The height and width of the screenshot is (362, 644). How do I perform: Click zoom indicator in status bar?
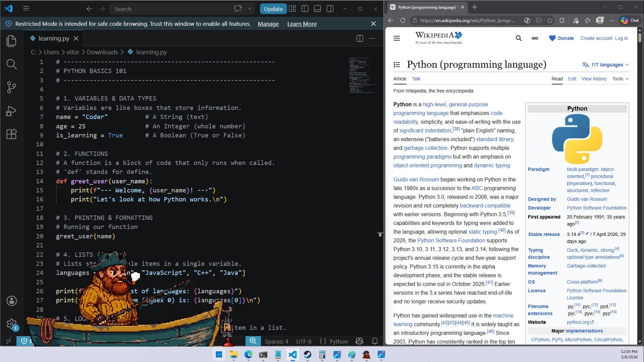click(x=253, y=341)
